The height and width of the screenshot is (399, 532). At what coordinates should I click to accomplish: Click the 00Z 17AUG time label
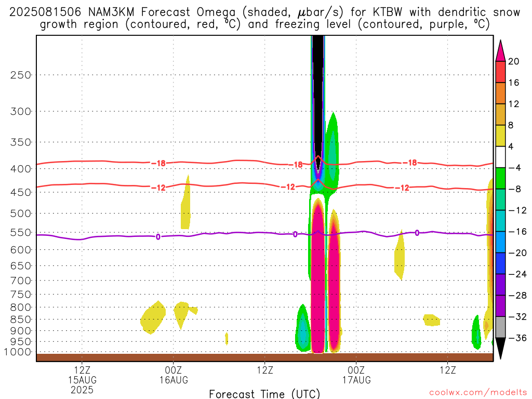coord(356,375)
